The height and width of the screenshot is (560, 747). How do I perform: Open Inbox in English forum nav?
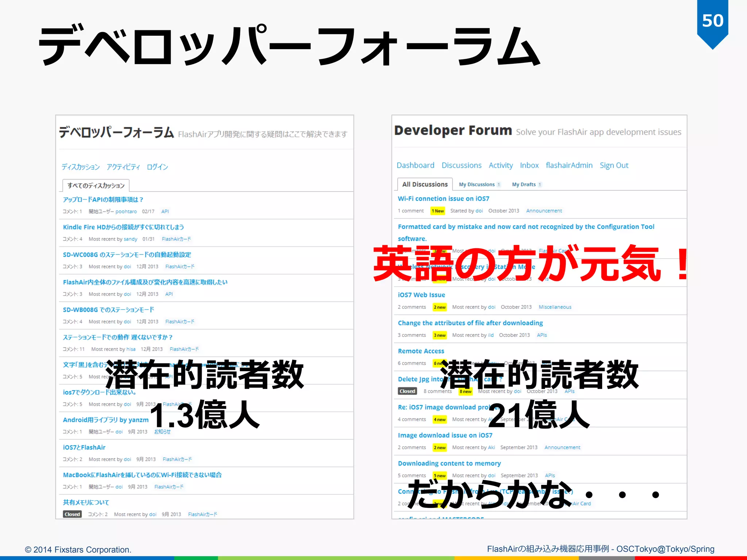tap(529, 165)
